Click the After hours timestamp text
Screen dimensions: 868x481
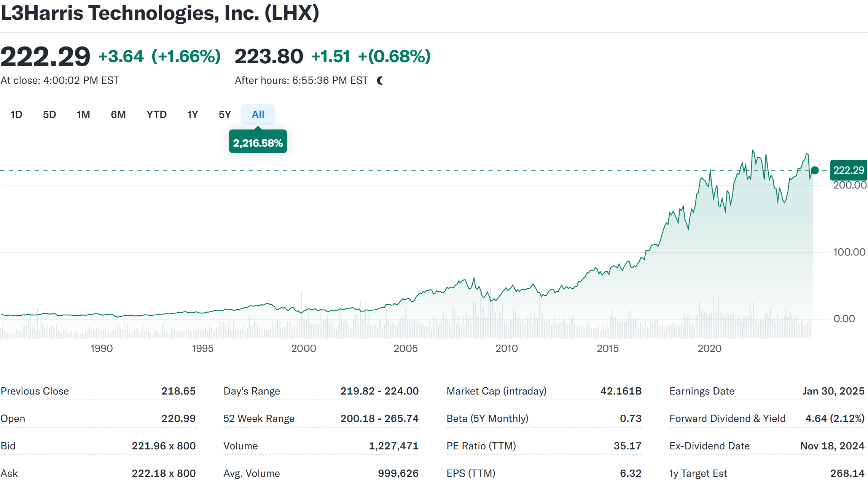[301, 80]
